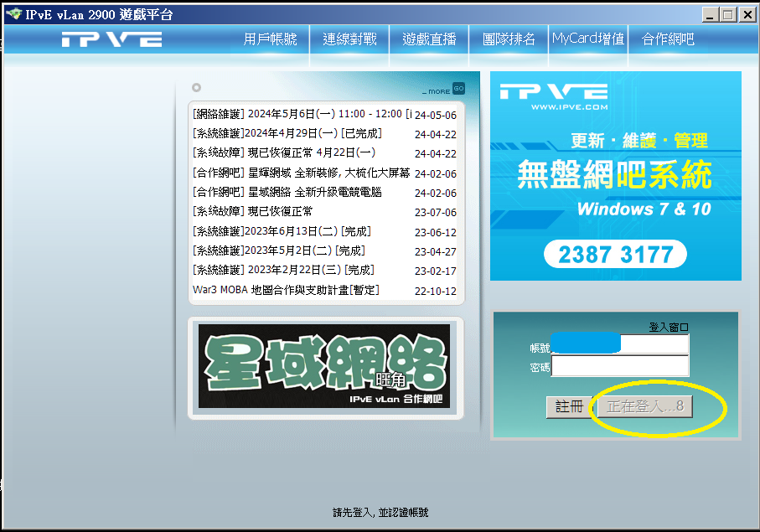Open 系統維護 2024年4月29日 announcement

(x=287, y=133)
